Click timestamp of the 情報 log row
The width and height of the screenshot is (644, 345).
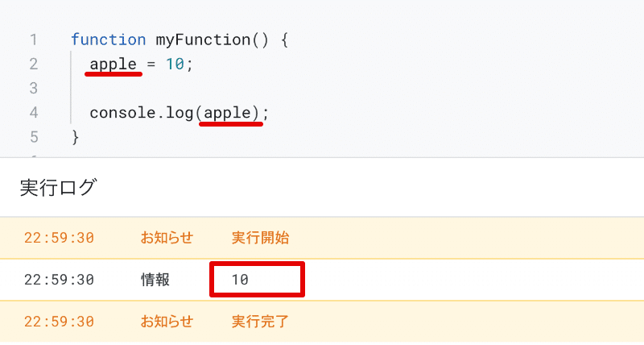pyautogui.click(x=59, y=280)
